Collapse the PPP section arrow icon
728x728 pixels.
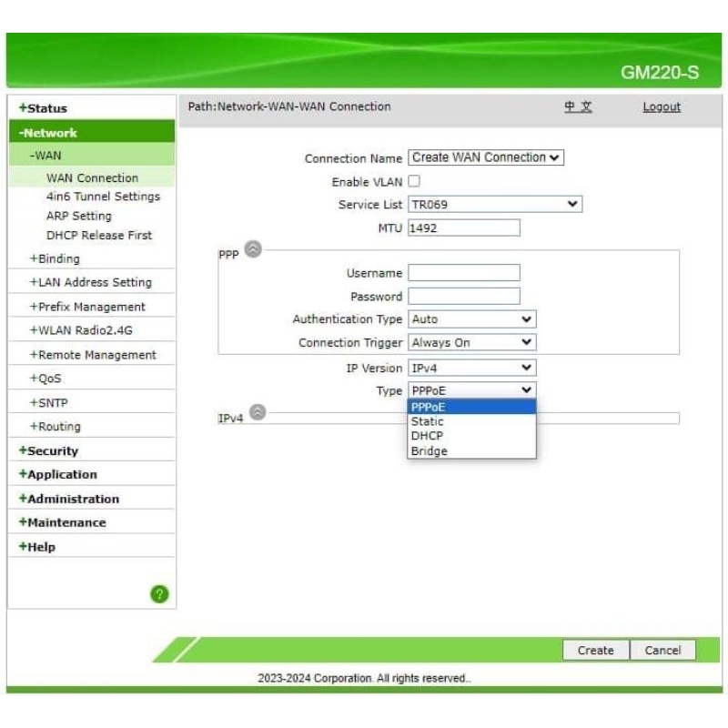(253, 249)
